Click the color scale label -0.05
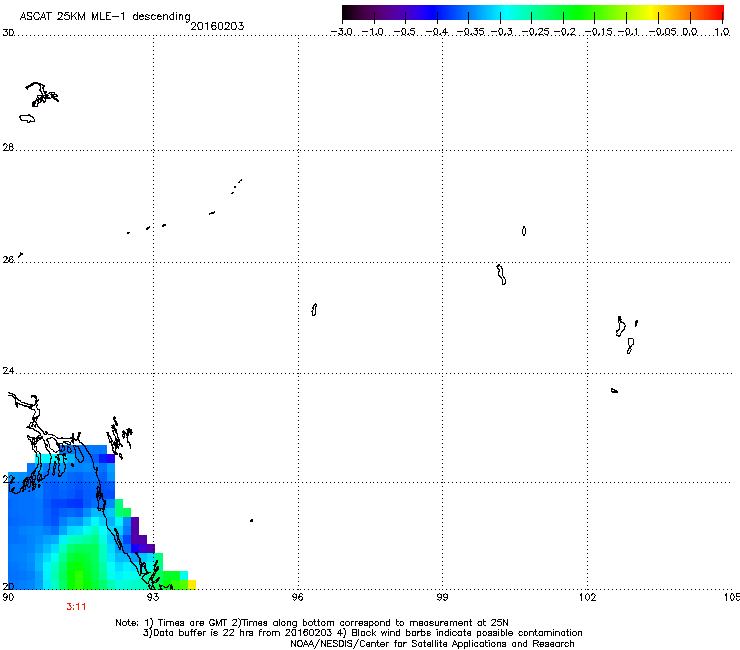This screenshot has width=740, height=650. pyautogui.click(x=663, y=32)
